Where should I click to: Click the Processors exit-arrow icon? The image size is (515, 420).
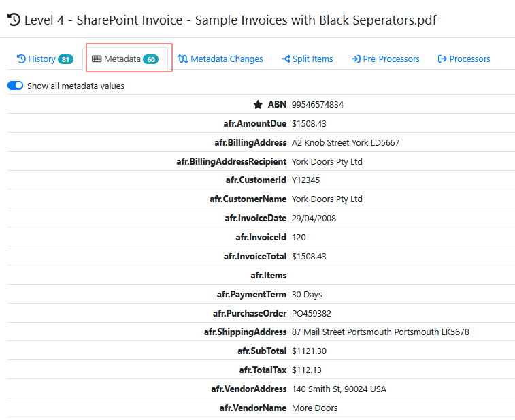tap(442, 59)
